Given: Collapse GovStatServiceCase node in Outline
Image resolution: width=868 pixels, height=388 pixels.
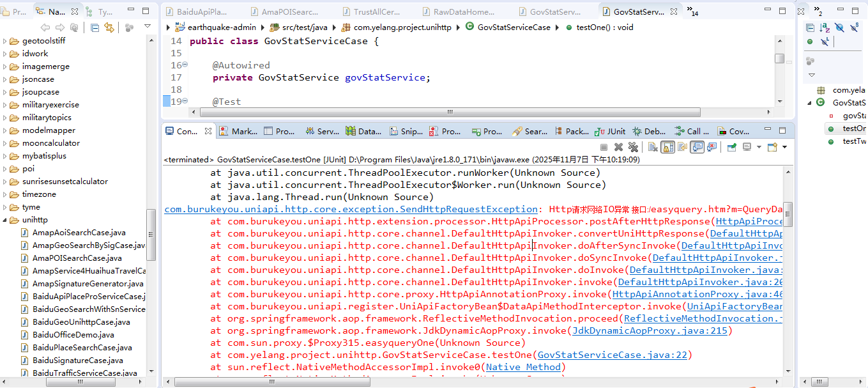Looking at the screenshot, I should [809, 103].
